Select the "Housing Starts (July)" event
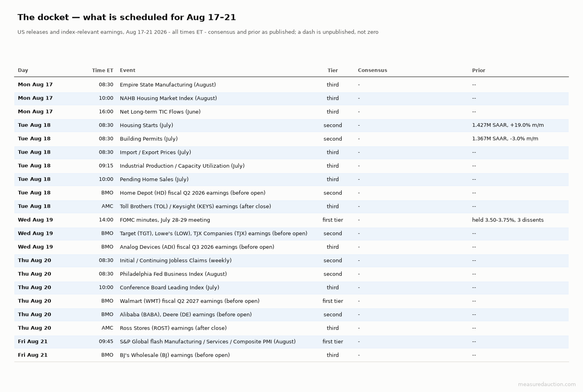Image resolution: width=583 pixels, height=392 pixels. [x=147, y=125]
